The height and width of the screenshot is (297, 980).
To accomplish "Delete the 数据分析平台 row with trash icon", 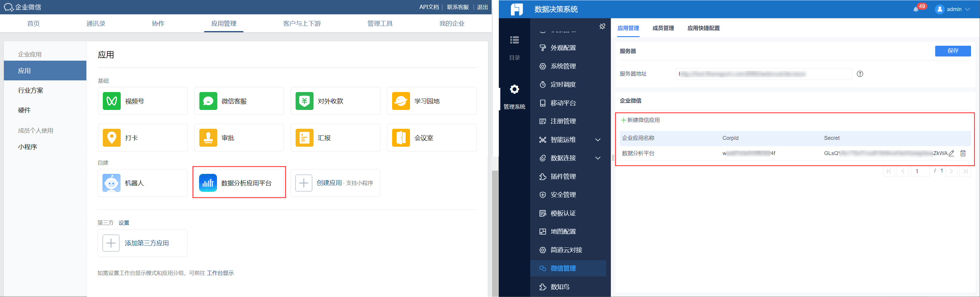I will tap(963, 153).
